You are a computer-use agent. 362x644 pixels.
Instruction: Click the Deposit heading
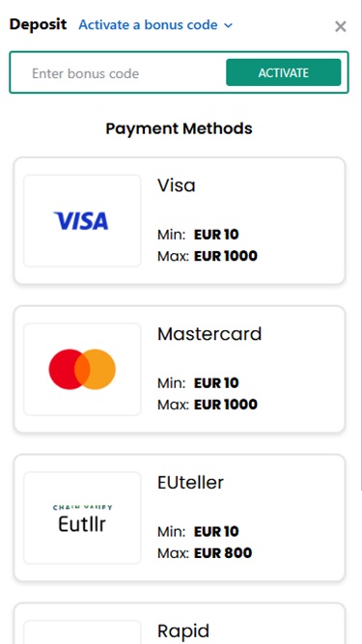tap(38, 24)
